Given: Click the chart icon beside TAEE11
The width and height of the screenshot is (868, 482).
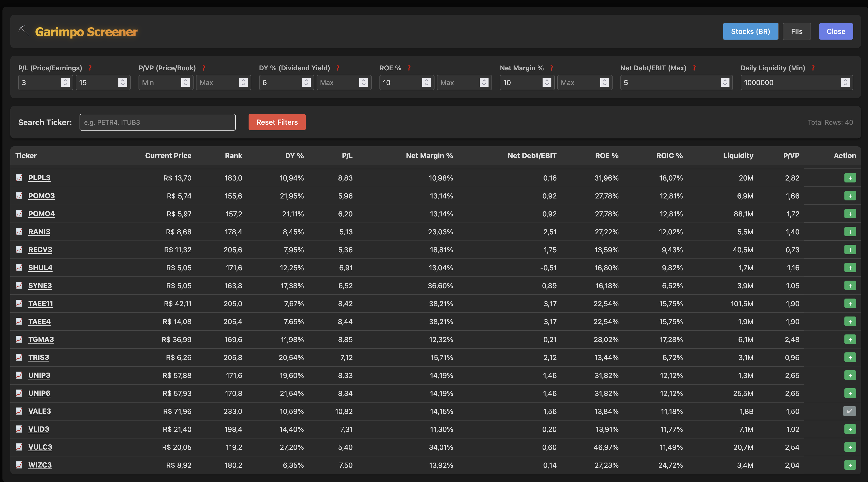Looking at the screenshot, I should point(19,303).
